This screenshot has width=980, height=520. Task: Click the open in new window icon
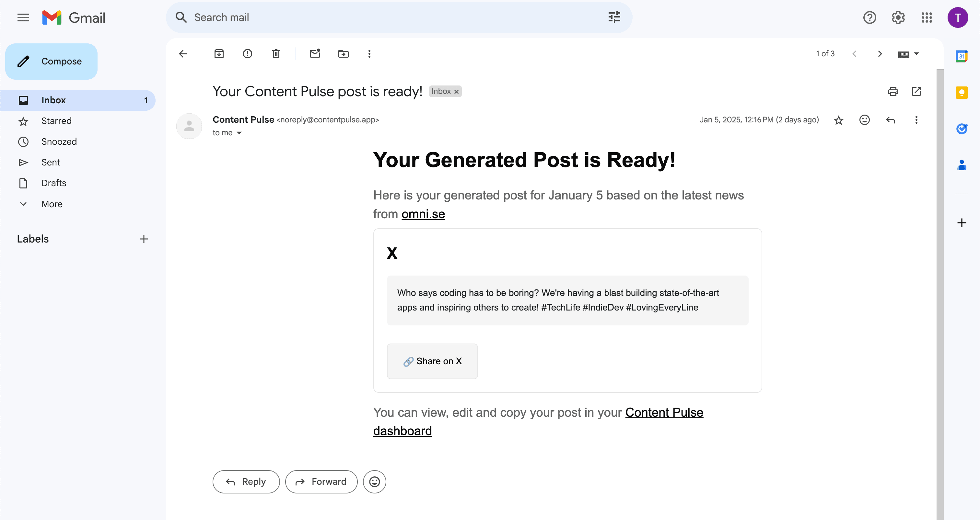click(x=916, y=91)
